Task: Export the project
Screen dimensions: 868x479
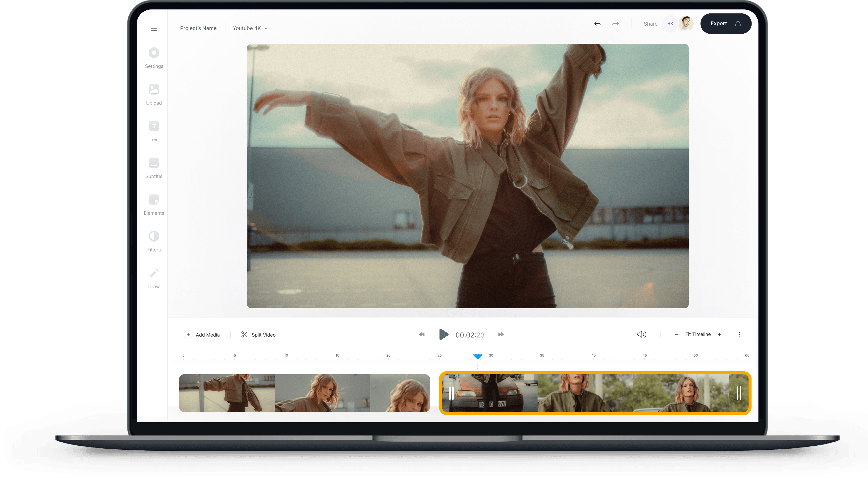Action: (726, 23)
